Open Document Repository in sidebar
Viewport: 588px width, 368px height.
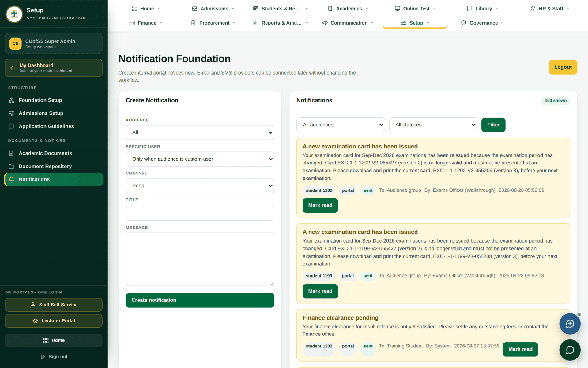click(x=54, y=167)
